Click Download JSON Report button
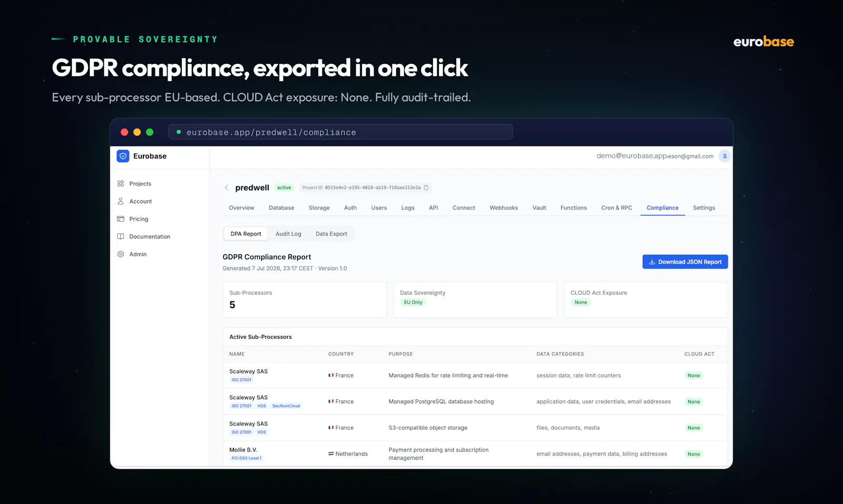Image resolution: width=843 pixels, height=504 pixels. pos(685,262)
